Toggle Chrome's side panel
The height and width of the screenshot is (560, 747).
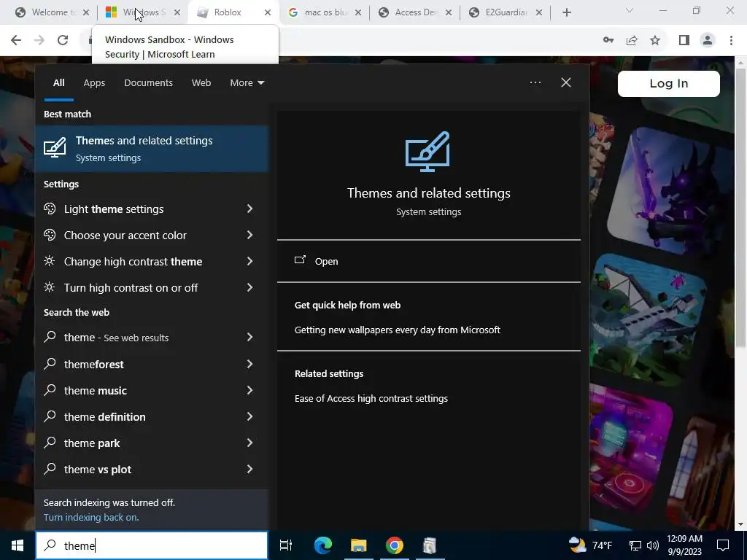pyautogui.click(x=684, y=41)
